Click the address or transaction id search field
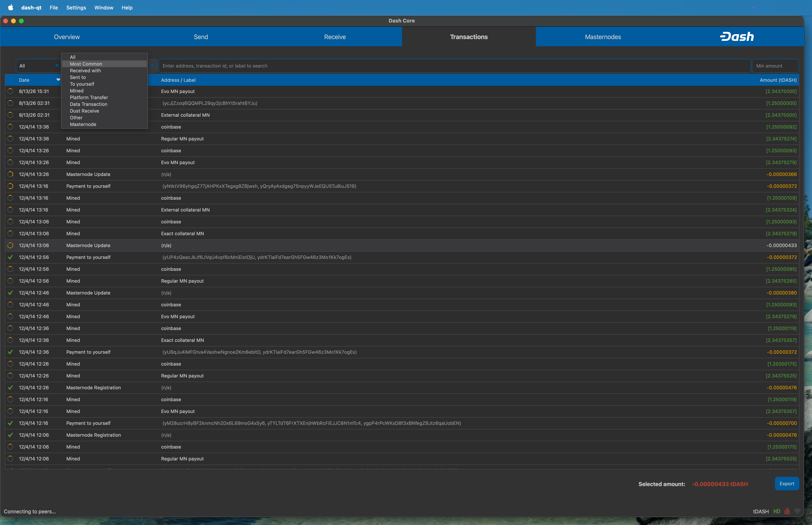Screen dimensions: 812x525 point(455,66)
